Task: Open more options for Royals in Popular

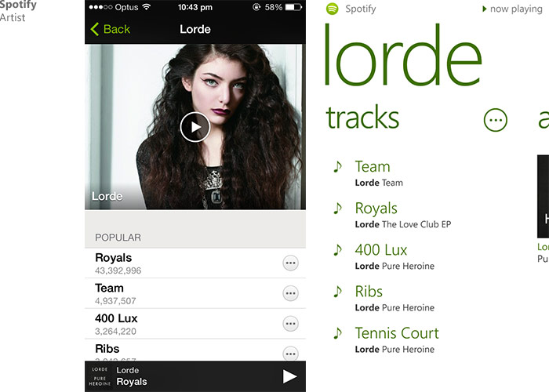Action: 290,263
